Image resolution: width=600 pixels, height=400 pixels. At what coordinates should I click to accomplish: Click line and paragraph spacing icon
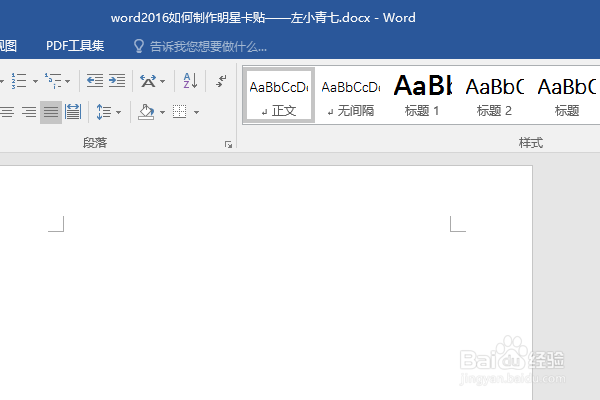(103, 112)
